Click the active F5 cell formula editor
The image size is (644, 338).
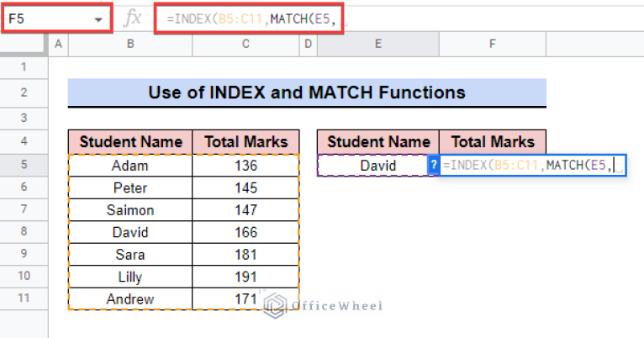[533, 165]
